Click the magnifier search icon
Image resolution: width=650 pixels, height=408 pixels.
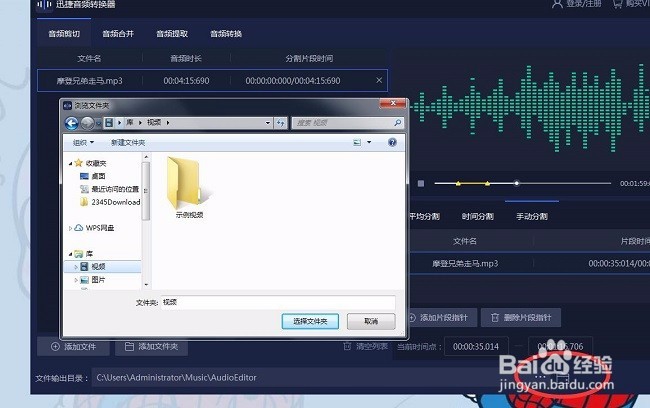point(398,123)
